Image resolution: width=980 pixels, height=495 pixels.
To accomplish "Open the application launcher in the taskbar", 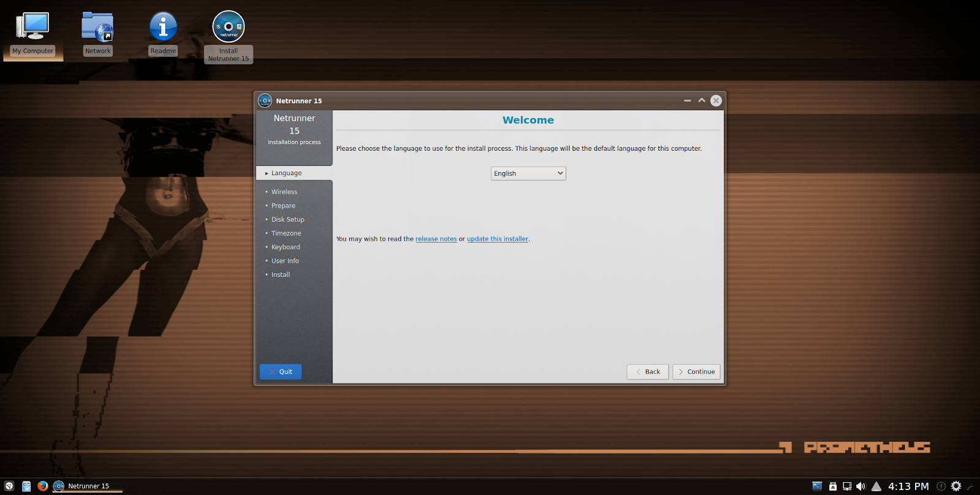I will point(9,486).
